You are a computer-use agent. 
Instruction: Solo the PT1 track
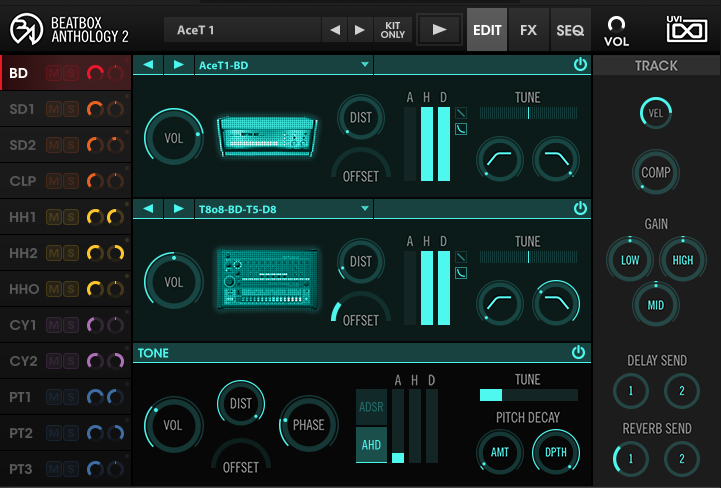(71, 396)
